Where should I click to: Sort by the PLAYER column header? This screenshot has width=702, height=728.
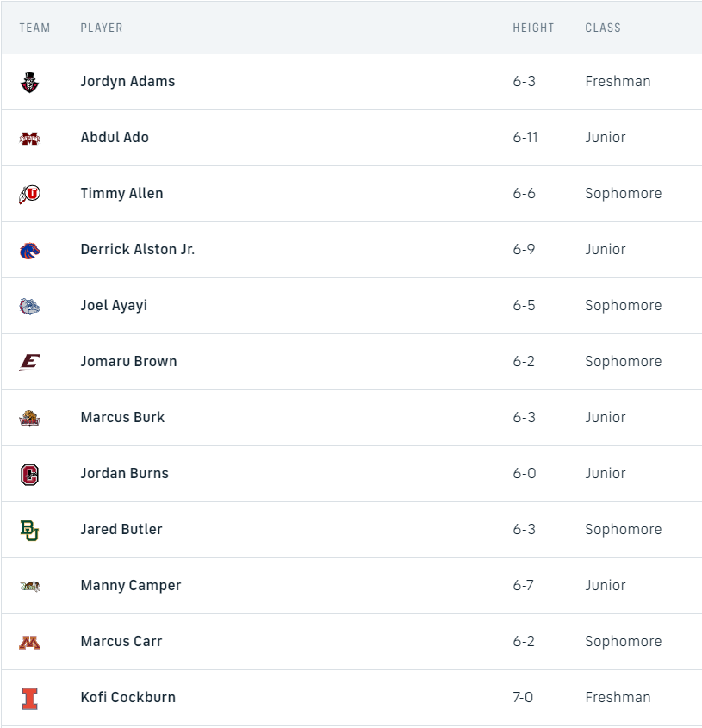(102, 28)
